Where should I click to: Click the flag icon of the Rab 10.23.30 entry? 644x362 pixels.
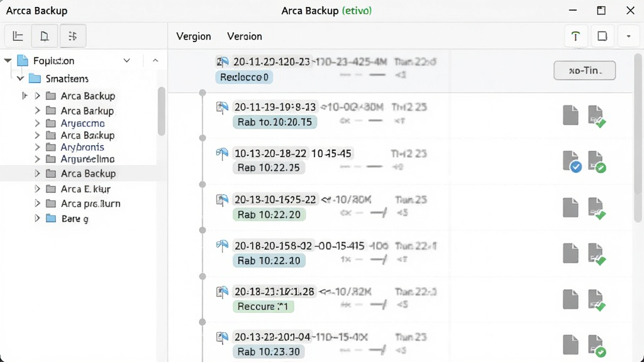click(222, 337)
